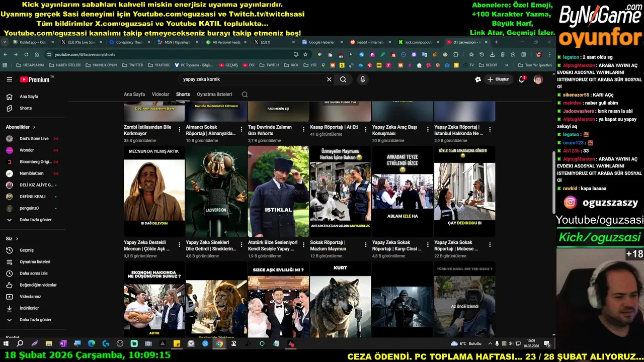Clear the search box with X
Viewport: 644px width, 362px height.
coord(329,79)
